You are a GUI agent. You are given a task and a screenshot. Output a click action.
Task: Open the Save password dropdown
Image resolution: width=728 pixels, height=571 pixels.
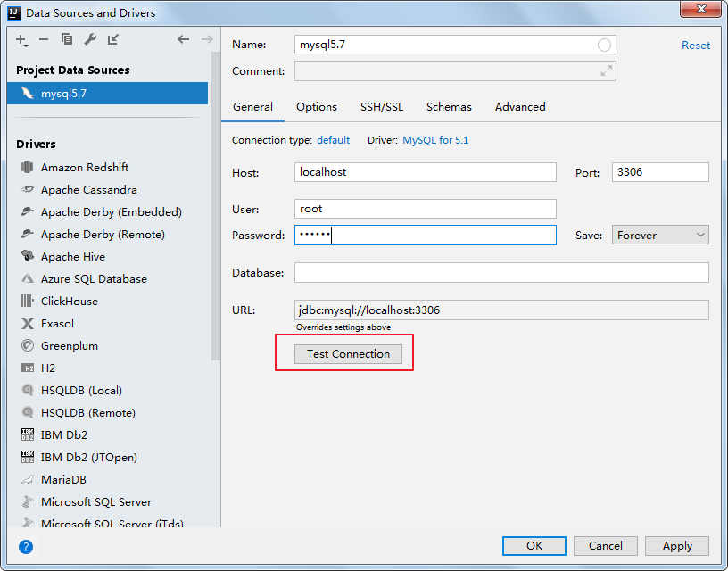660,235
